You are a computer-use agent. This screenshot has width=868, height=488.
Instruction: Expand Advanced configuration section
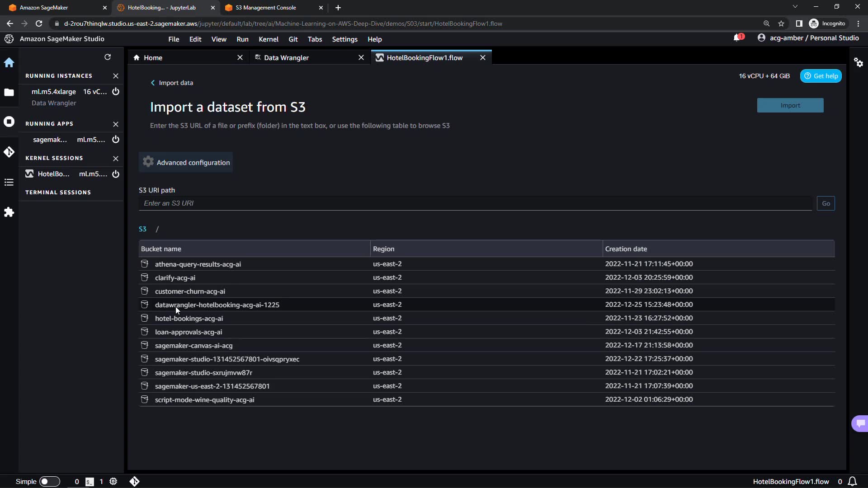point(186,163)
